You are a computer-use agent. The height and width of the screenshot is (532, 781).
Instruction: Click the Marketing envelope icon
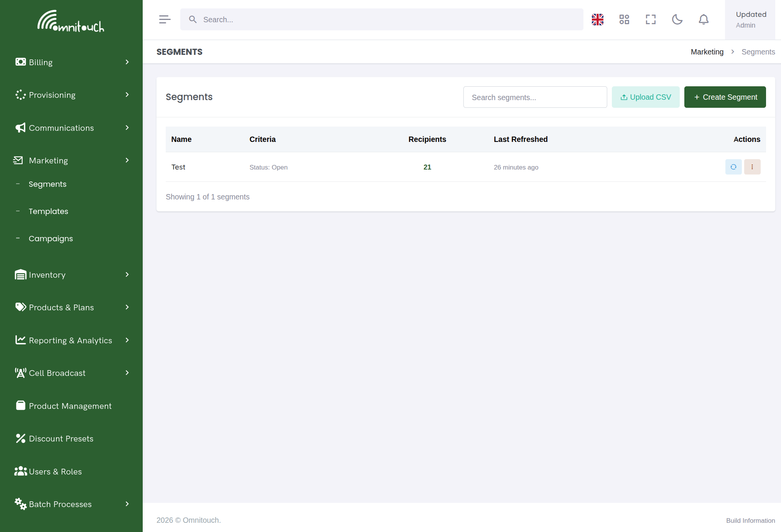point(18,160)
